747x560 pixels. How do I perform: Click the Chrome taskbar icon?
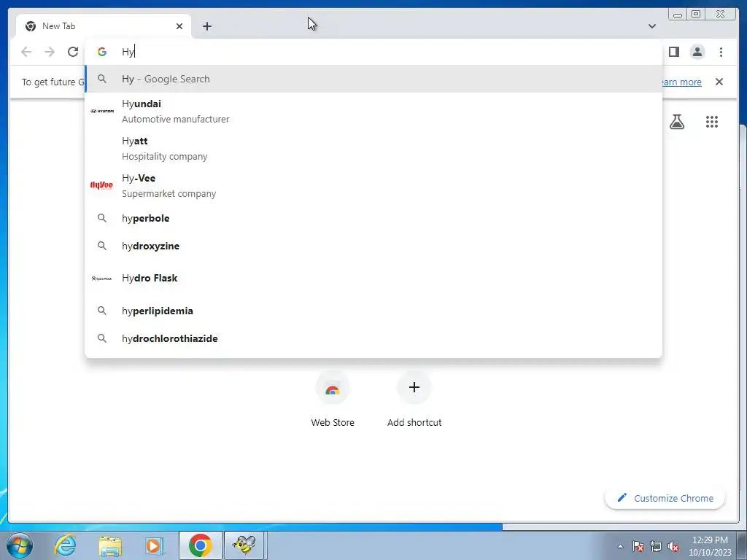point(200,545)
